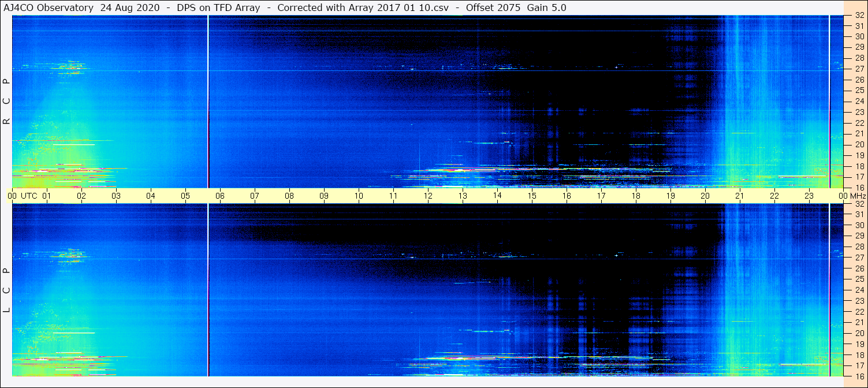868x388 pixels.
Task: Click hour "06" on the UTC time axis
Action: tap(220, 196)
